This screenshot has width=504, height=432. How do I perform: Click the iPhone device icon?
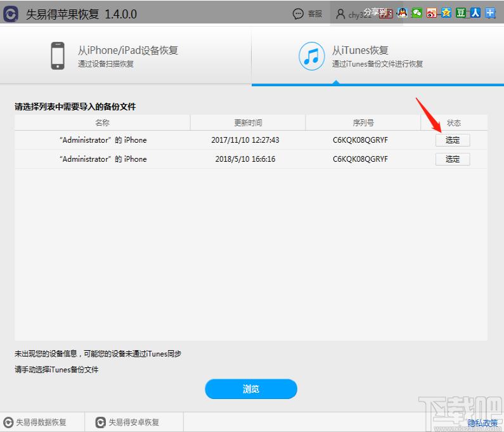tap(58, 56)
